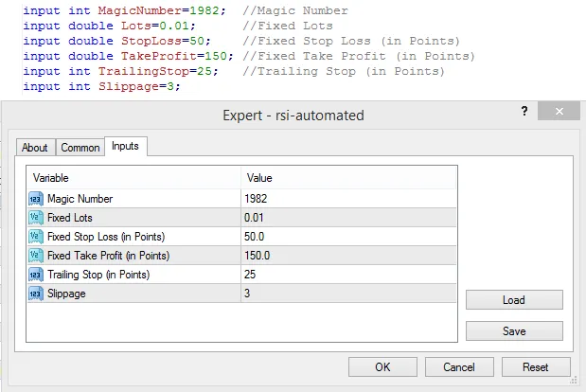The width and height of the screenshot is (586, 392).
Task: Click the Fixed Take Profit row icon
Action: 36,256
